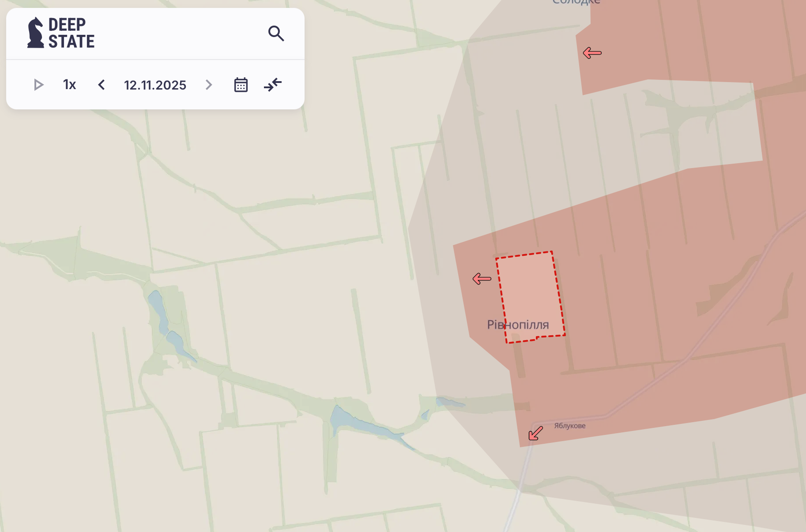Viewport: 806px width, 532px height.
Task: Select the arrow west of Рівнопілля
Action: tap(482, 279)
